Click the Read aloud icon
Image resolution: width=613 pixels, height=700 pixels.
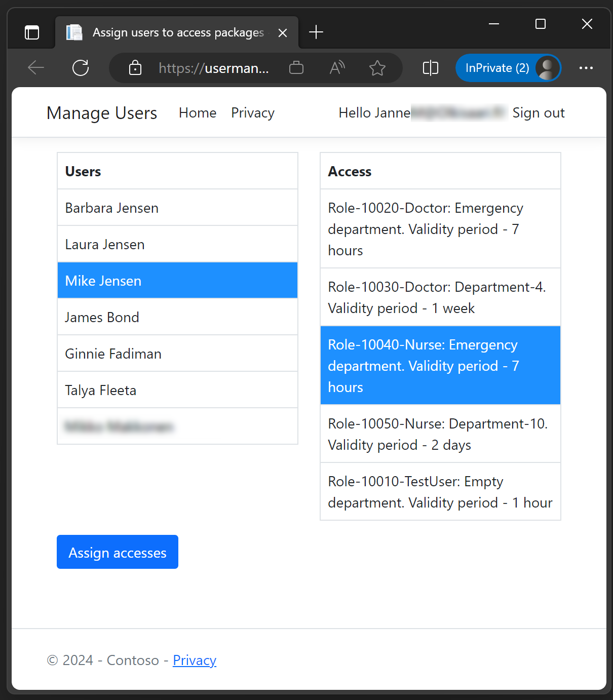tap(337, 68)
